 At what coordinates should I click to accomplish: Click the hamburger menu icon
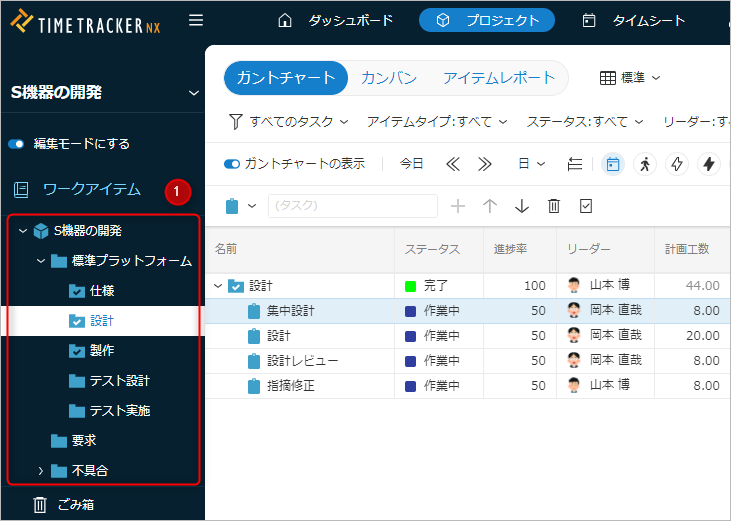point(196,20)
